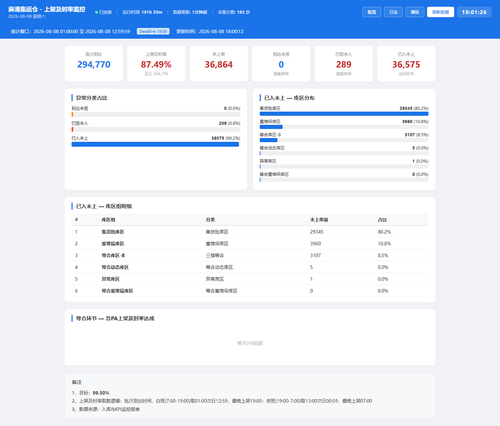Click the date 2026-08-08 under the title

(x=19, y=16)
